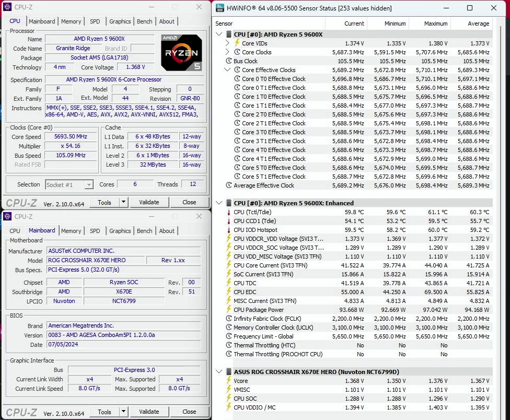Image resolution: width=510 pixels, height=420 pixels.
Task: Open the Memory tab in bottom CPU-Z
Action: tap(71, 231)
